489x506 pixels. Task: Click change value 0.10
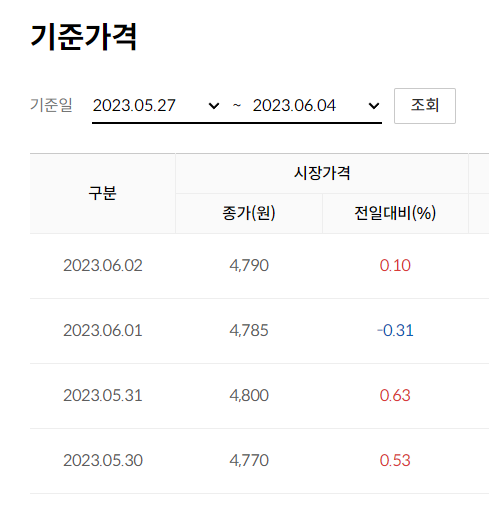[x=395, y=266]
